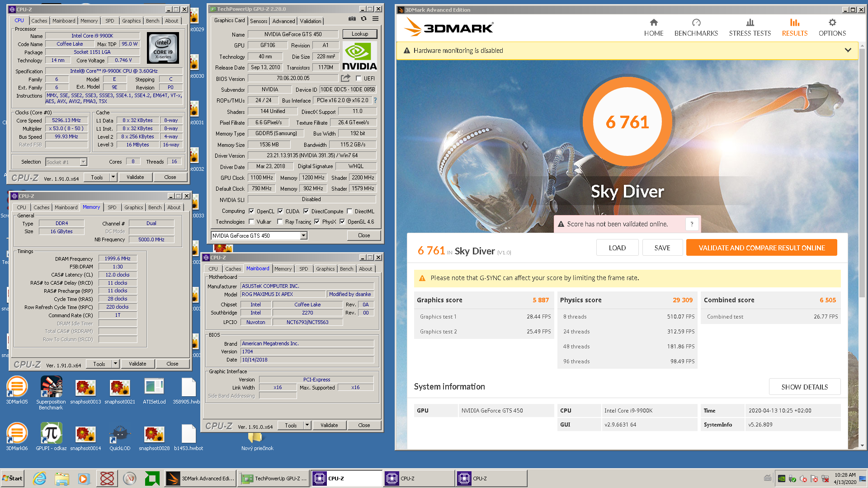Switch to Caches tab in top CPU-Z window
The image size is (868, 488).
(x=39, y=20)
